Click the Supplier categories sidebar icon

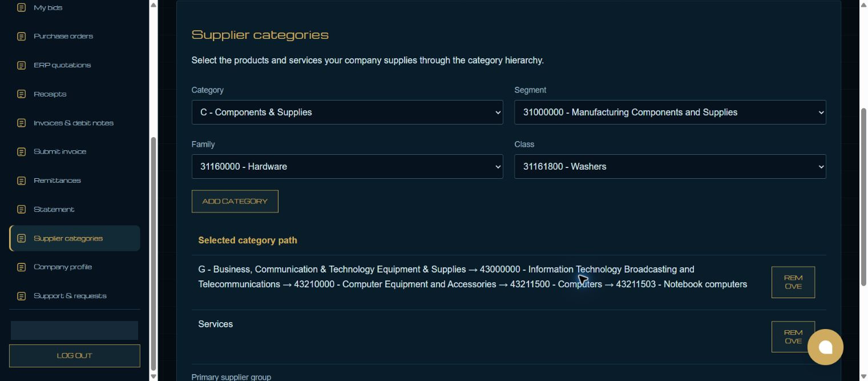coord(21,238)
